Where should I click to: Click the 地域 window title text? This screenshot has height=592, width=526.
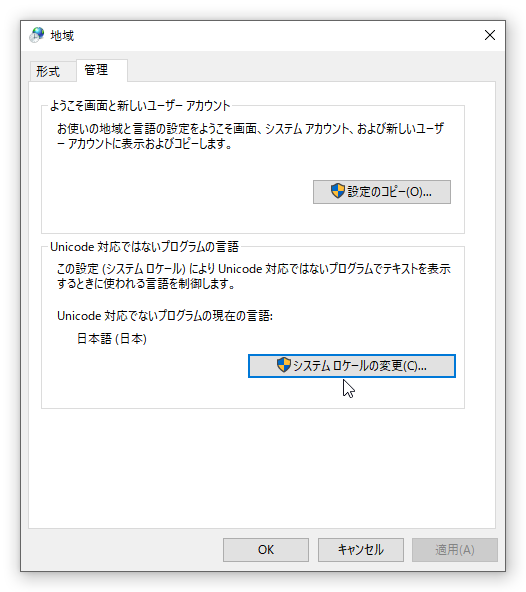[62, 36]
